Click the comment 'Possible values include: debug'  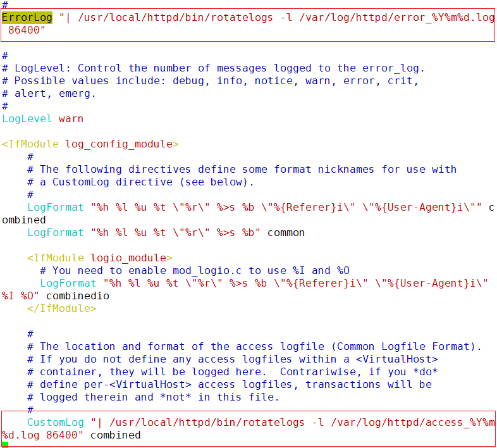point(210,81)
